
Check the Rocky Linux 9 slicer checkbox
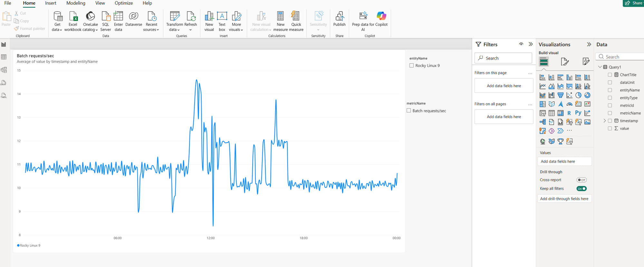411,65
